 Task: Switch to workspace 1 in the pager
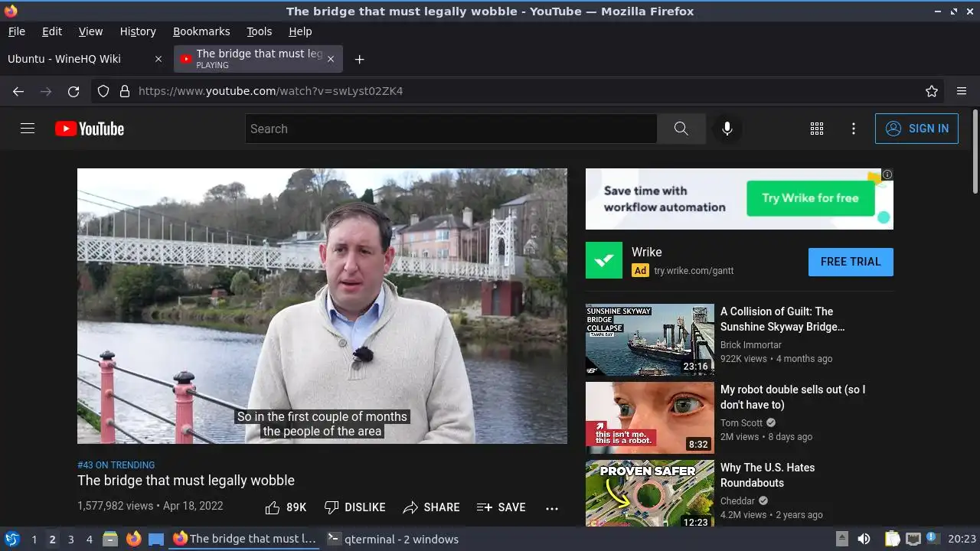tap(34, 540)
